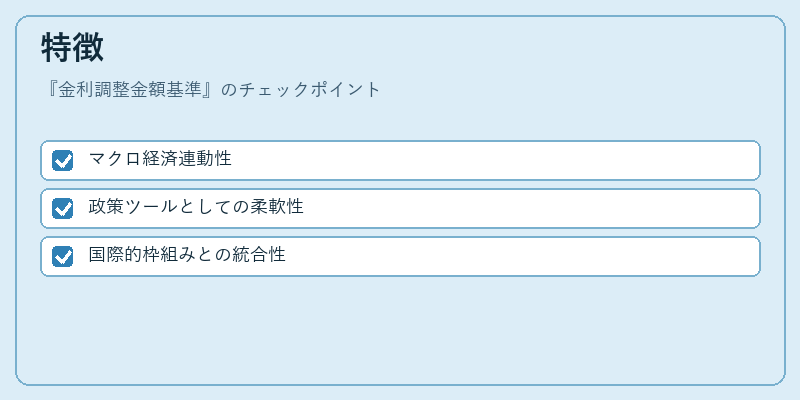Click the checkmark icon next to 政策ツールとしての柔軟性
The image size is (800, 400).
pos(63,209)
